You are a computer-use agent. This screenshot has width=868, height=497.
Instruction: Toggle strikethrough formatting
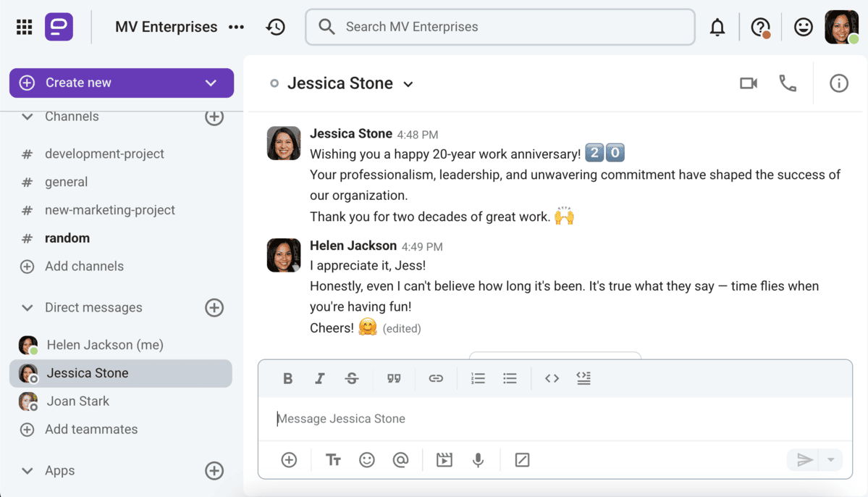[x=352, y=378]
